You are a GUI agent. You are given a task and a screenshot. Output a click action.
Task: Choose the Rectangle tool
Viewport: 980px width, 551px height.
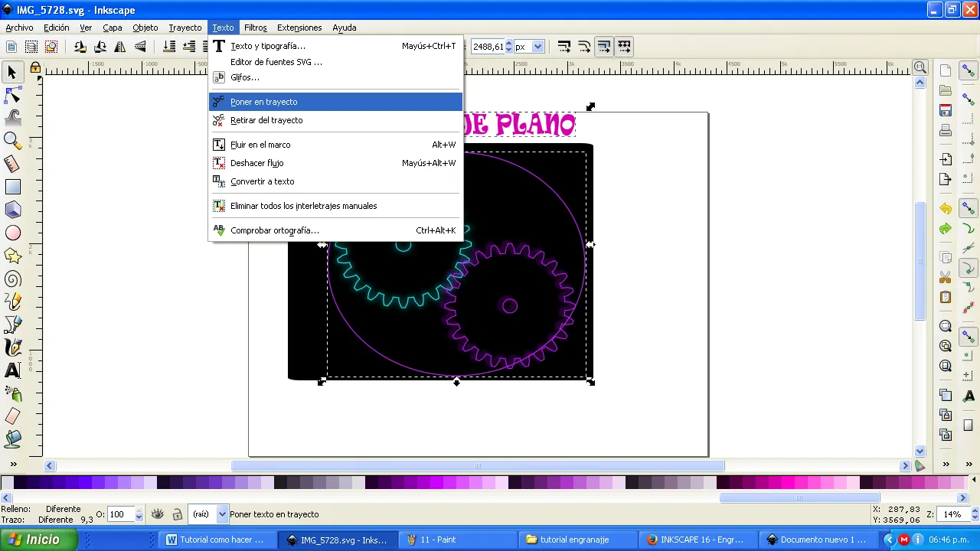click(x=12, y=187)
